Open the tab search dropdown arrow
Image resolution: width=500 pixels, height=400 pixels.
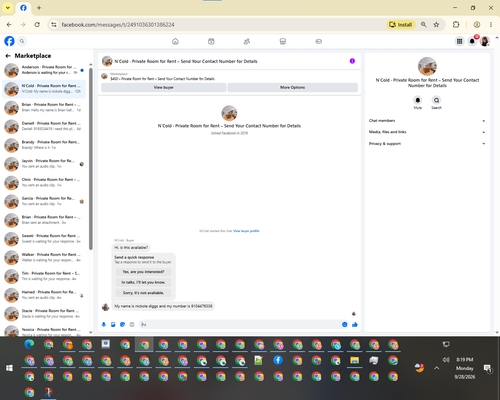pos(8,8)
